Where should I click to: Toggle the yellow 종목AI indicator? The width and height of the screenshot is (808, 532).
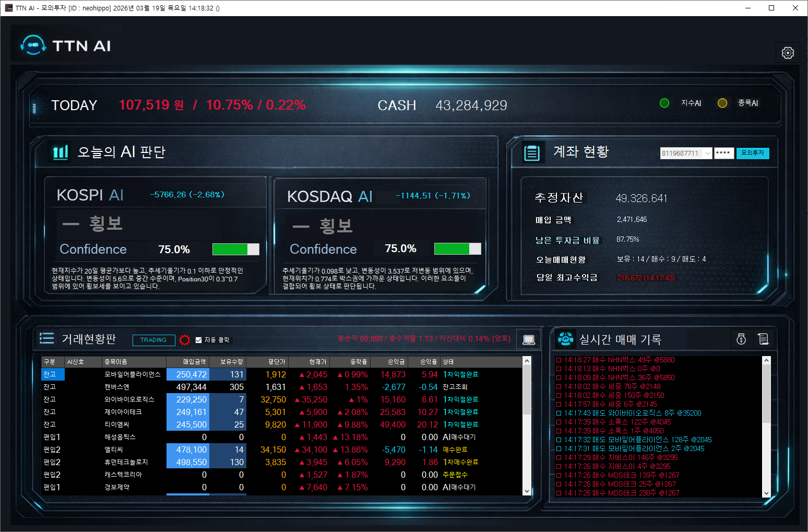pyautogui.click(x=722, y=103)
